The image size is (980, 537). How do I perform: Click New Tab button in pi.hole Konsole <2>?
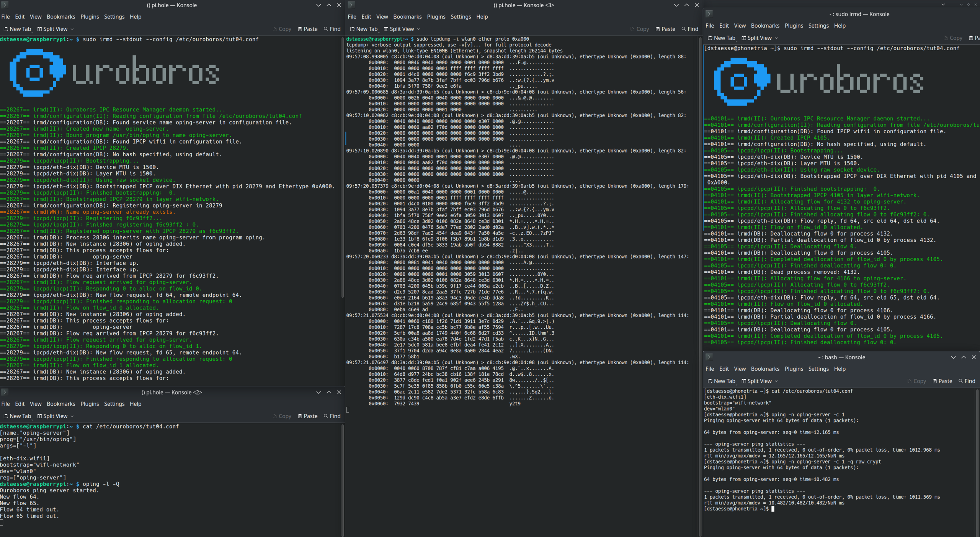click(x=18, y=416)
